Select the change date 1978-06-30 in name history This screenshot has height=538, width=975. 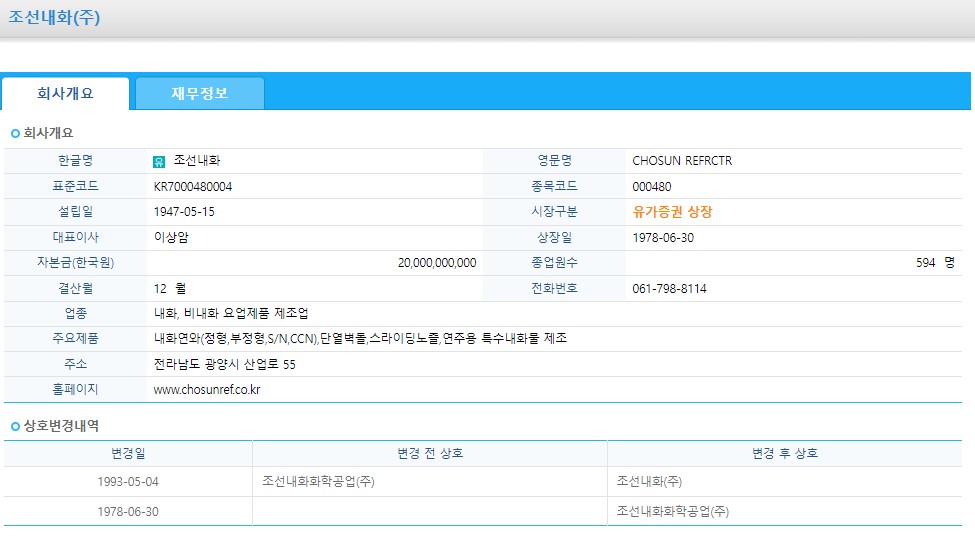click(x=128, y=511)
